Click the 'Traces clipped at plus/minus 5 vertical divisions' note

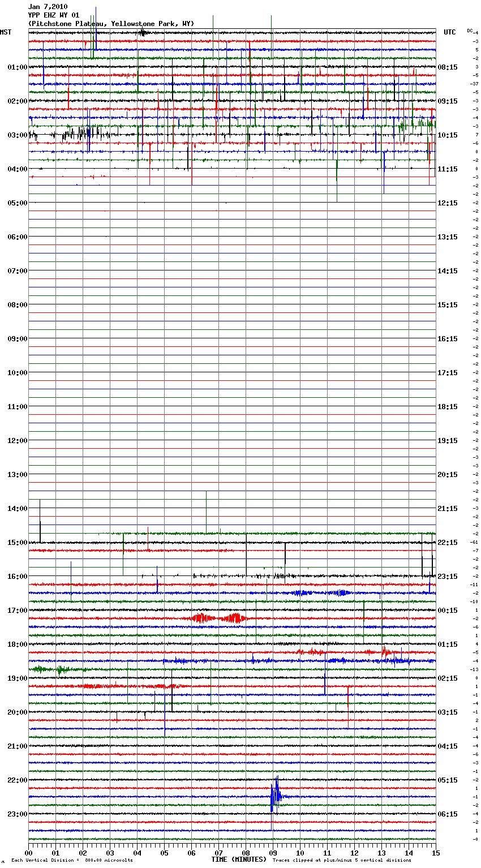pos(342,861)
